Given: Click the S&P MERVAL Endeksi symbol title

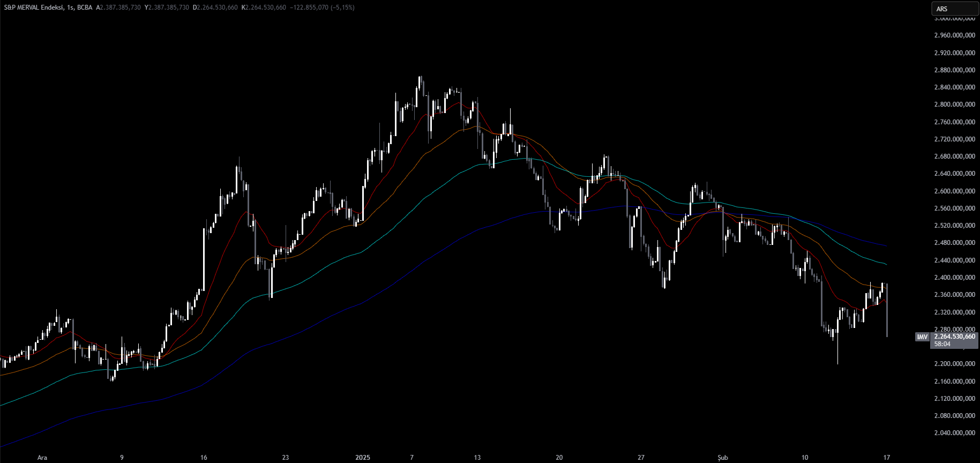Looking at the screenshot, I should (34, 8).
